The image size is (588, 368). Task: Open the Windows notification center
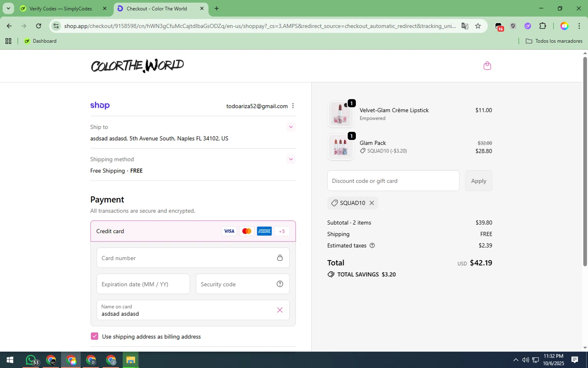click(575, 360)
